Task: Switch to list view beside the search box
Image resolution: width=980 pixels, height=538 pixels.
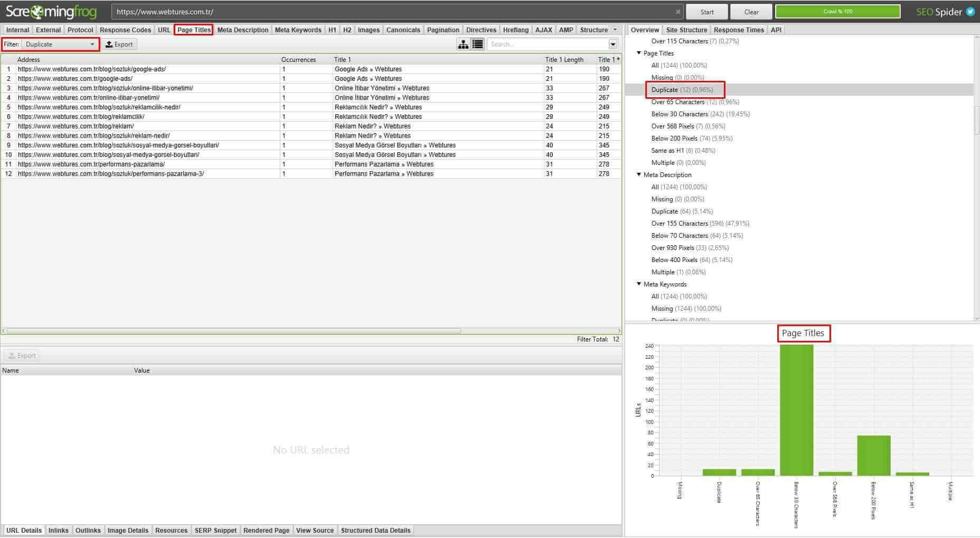Action: [477, 44]
